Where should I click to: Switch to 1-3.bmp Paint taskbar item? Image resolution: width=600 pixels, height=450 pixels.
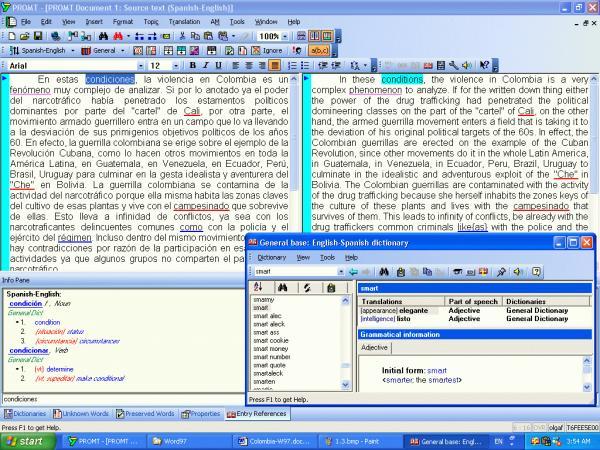[x=360, y=442]
